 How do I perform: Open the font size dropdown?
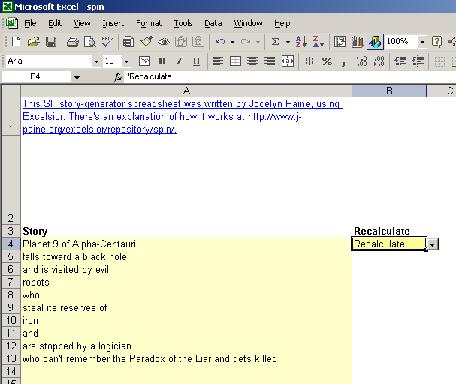(126, 61)
